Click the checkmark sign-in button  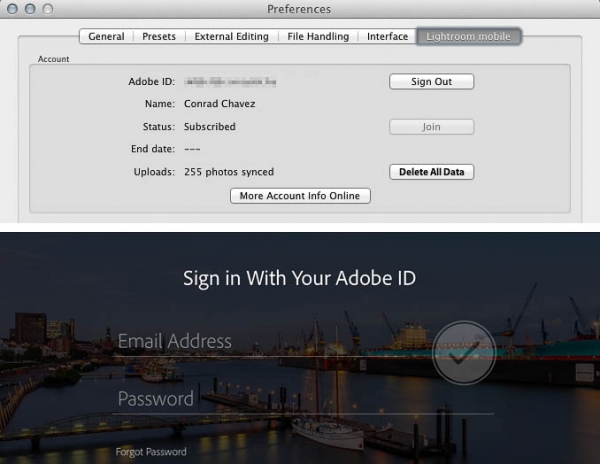tap(464, 353)
